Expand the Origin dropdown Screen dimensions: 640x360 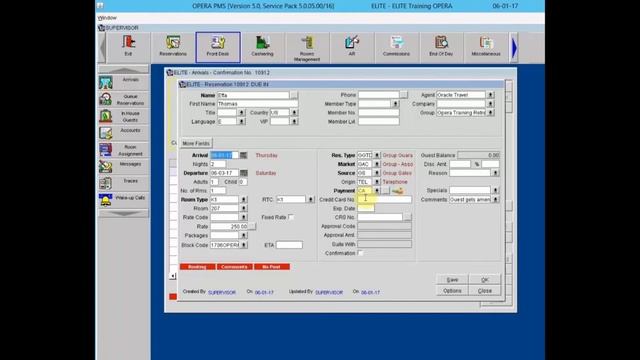pyautogui.click(x=376, y=182)
